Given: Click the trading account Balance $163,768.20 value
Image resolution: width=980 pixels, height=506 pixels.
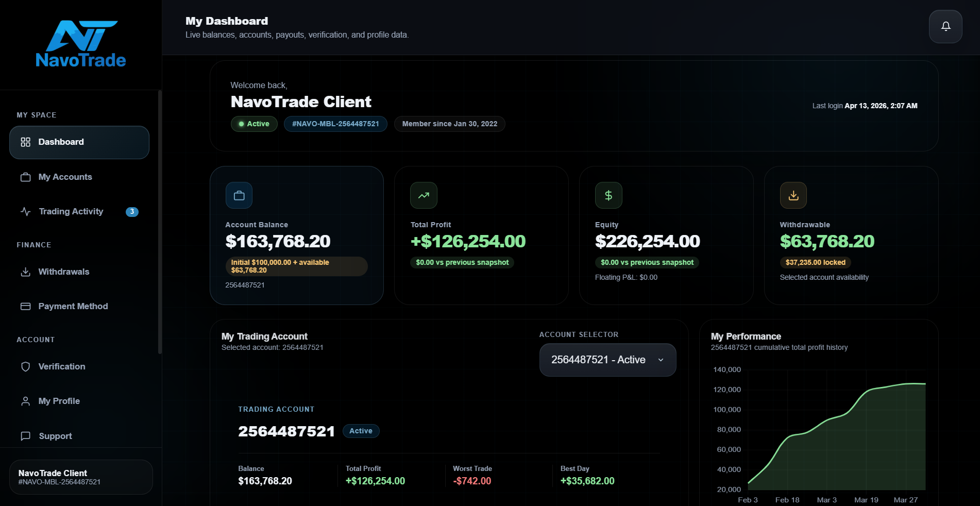Looking at the screenshot, I should pos(265,481).
